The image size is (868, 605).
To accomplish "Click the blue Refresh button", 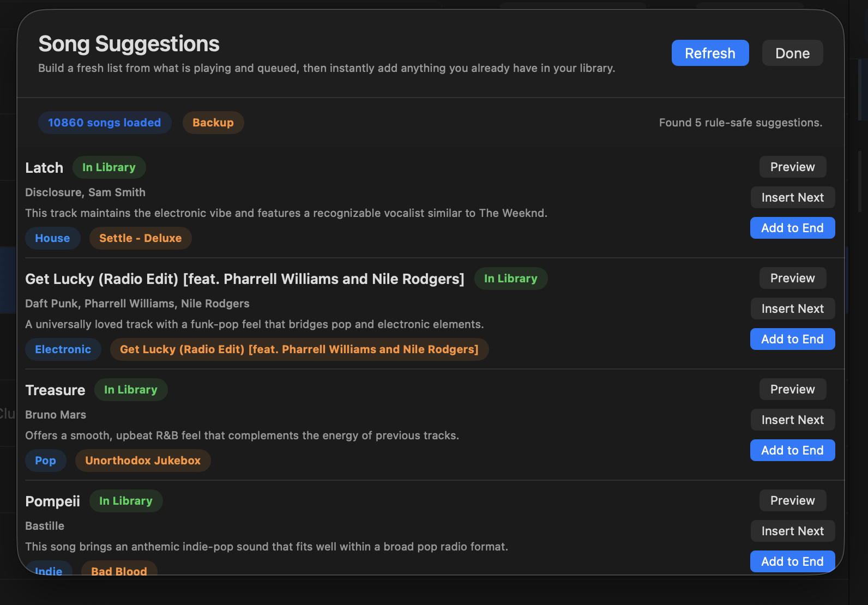I will point(710,53).
